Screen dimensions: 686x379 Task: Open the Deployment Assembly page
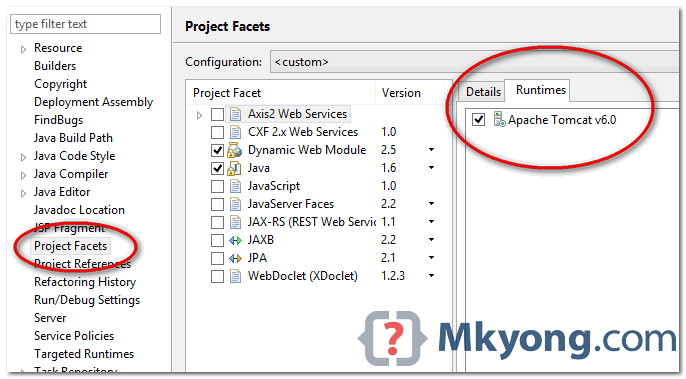[94, 102]
